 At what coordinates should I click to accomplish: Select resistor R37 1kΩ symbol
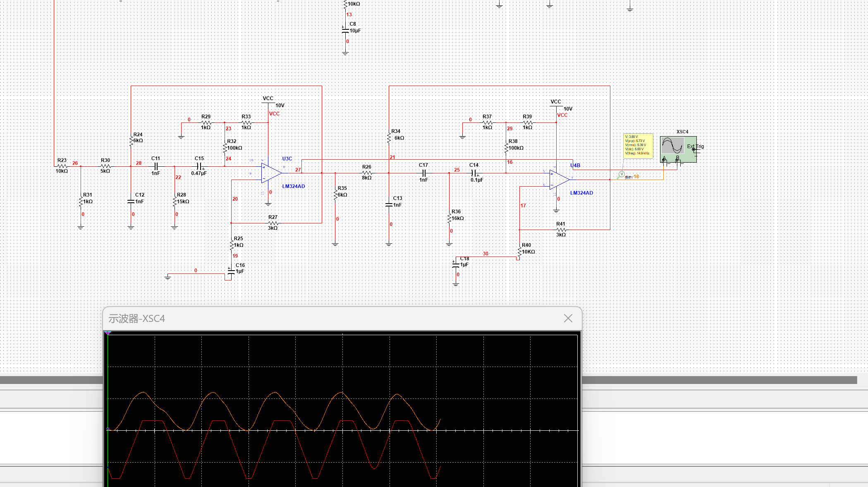point(488,122)
